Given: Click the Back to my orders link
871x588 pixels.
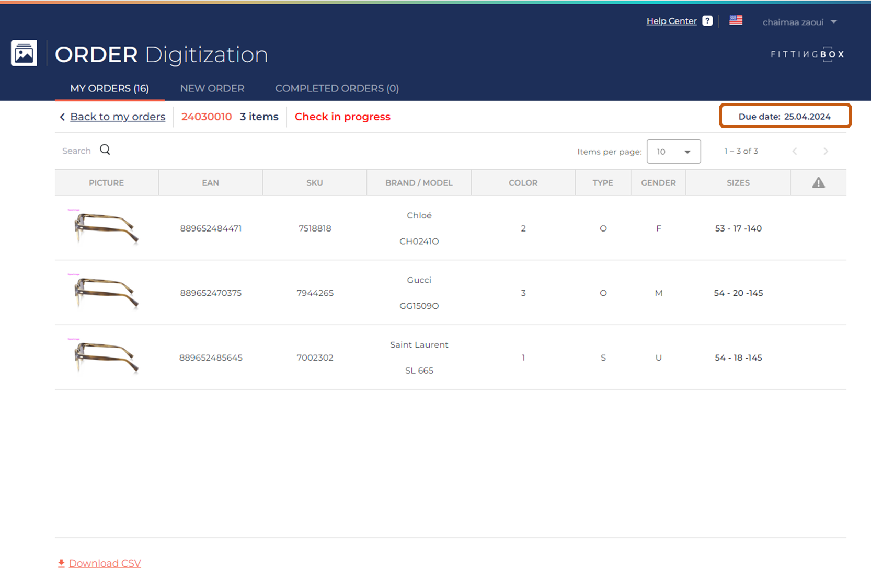Looking at the screenshot, I should coord(118,117).
